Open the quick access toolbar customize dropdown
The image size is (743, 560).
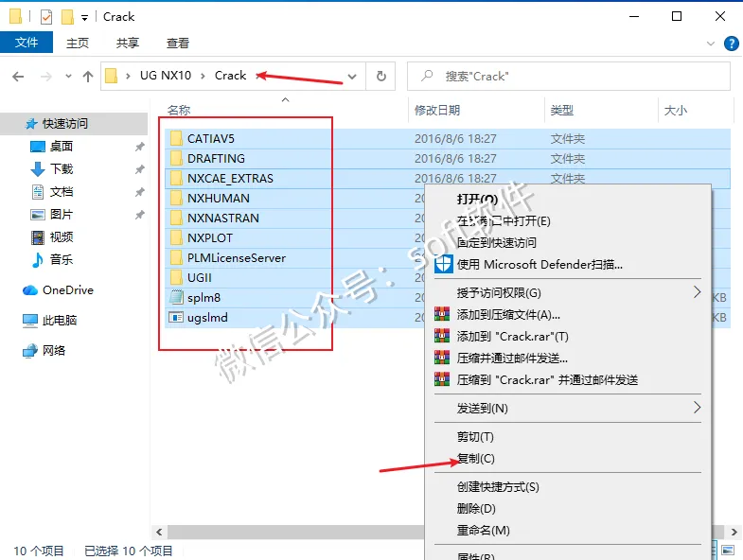click(84, 18)
